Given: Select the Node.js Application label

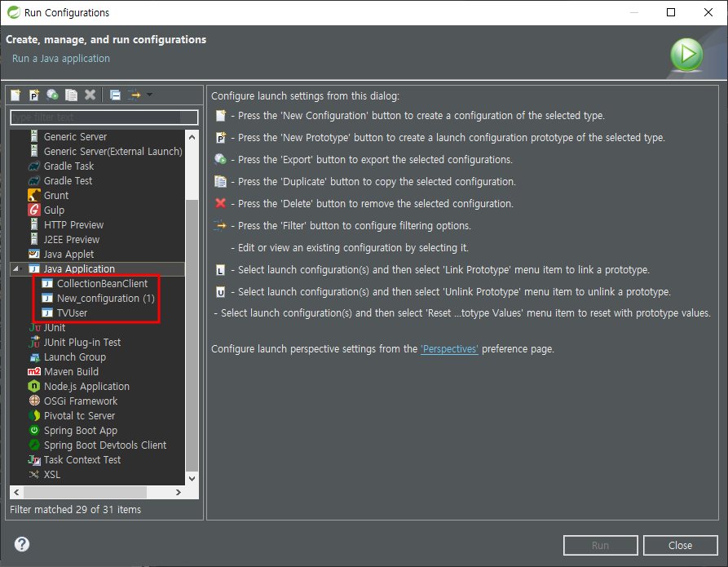Looking at the screenshot, I should [x=86, y=387].
